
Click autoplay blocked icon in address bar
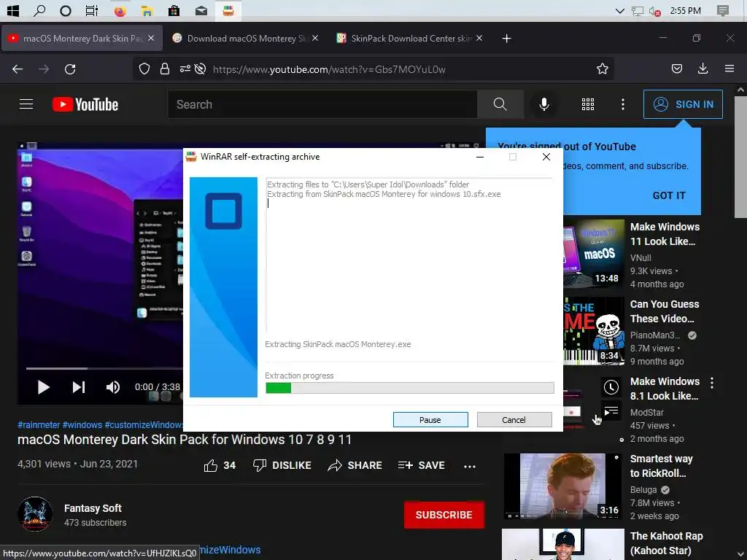[x=200, y=69]
